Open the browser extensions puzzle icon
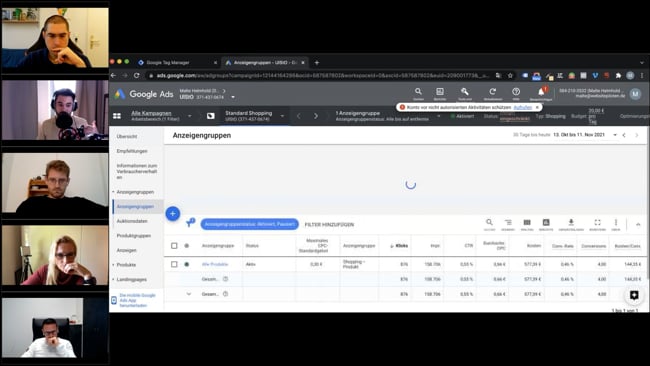The width and height of the screenshot is (650, 366). (x=618, y=75)
